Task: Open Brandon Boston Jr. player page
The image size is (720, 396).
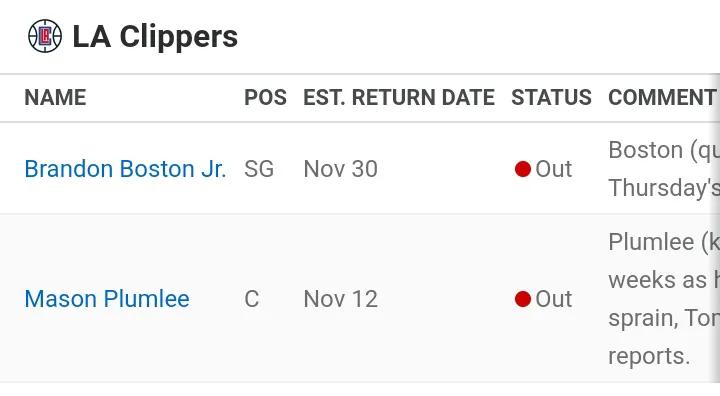Action: point(125,169)
